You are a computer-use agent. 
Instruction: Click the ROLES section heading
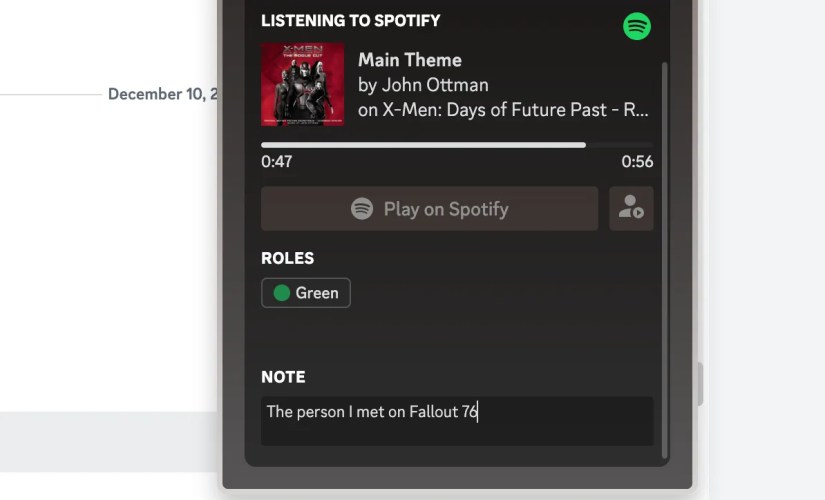coord(288,258)
